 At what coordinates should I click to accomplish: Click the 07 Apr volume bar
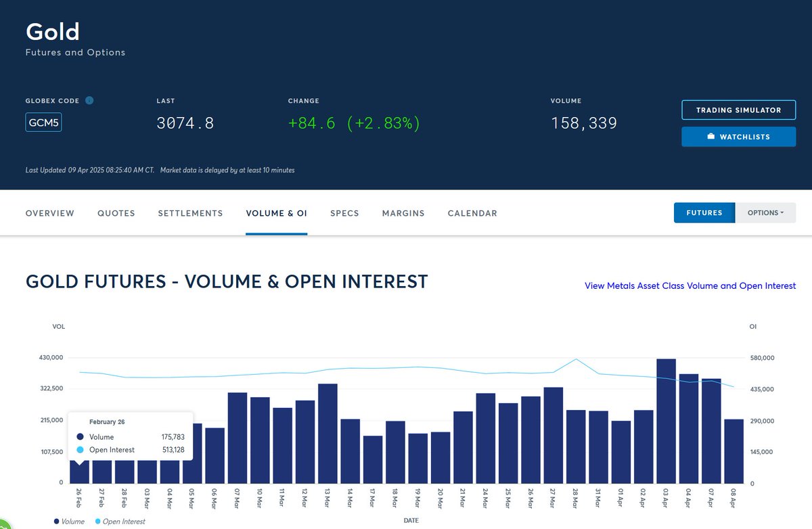tap(712, 431)
